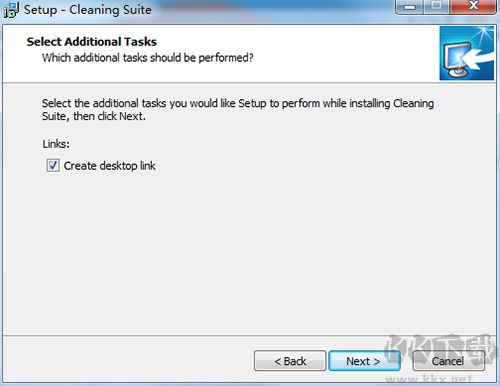500x386 pixels.
Task: Click the www.kkx.net watermark text
Action: [429, 379]
